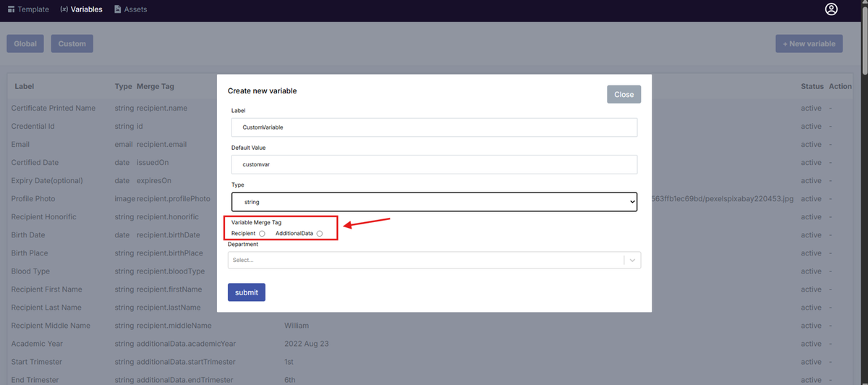Image resolution: width=868 pixels, height=385 pixels.
Task: Click the Expiry Date(optional) row label
Action: pyautogui.click(x=47, y=180)
